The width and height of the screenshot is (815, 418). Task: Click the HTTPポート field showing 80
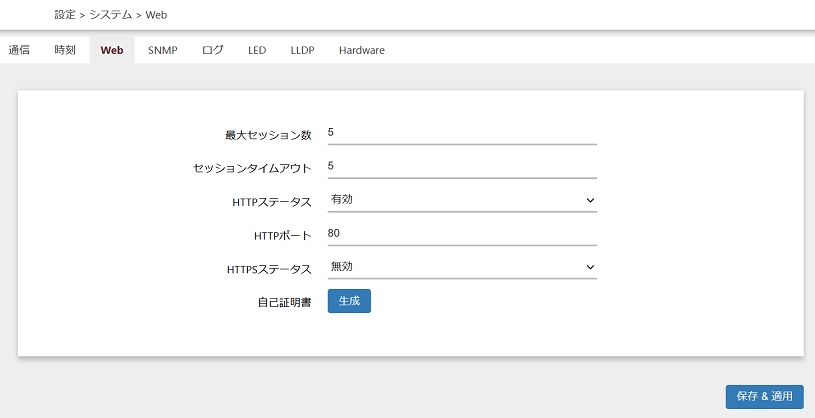click(x=461, y=234)
